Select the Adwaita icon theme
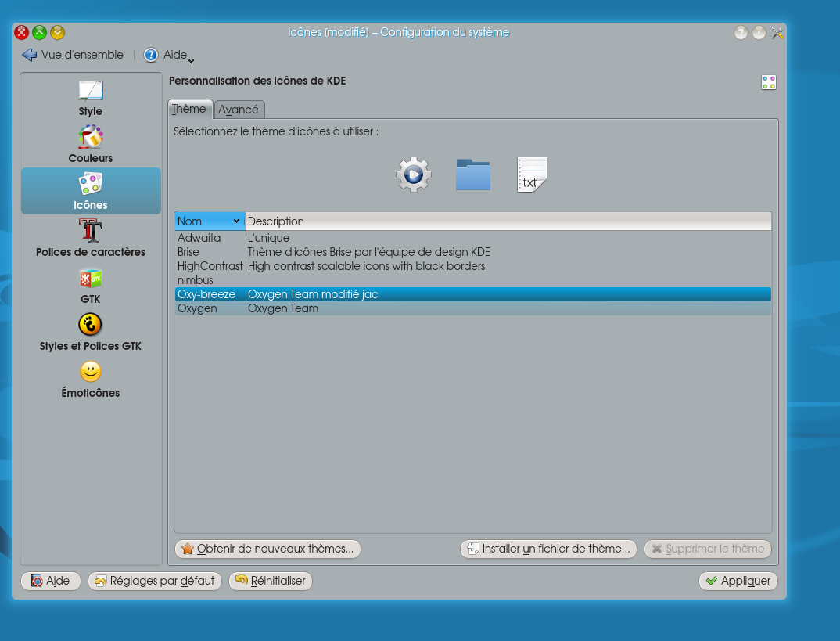Viewport: 840px width, 641px height. 472,238
